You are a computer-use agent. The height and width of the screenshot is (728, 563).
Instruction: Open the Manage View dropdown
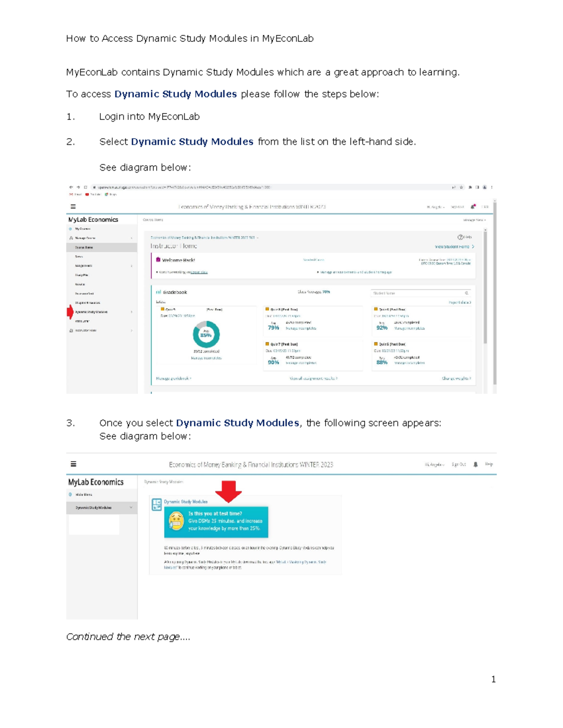pos(474,220)
